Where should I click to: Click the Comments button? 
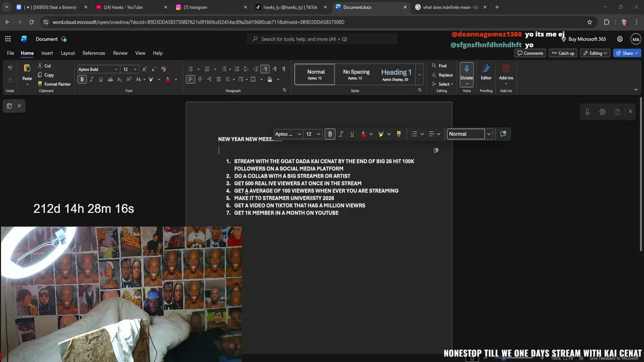[530, 53]
